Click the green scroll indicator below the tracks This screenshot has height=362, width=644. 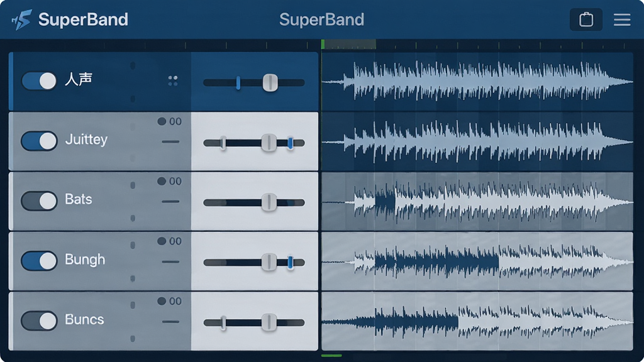[331, 356]
